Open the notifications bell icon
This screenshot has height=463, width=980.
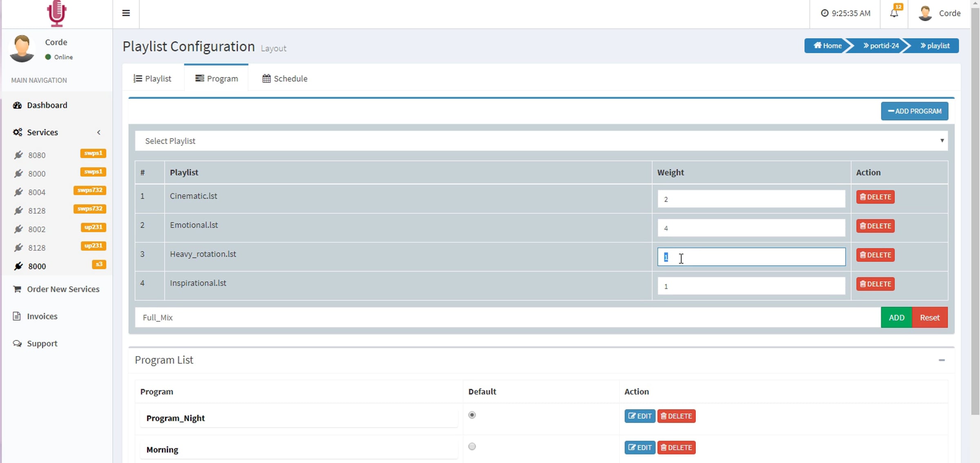pos(894,13)
